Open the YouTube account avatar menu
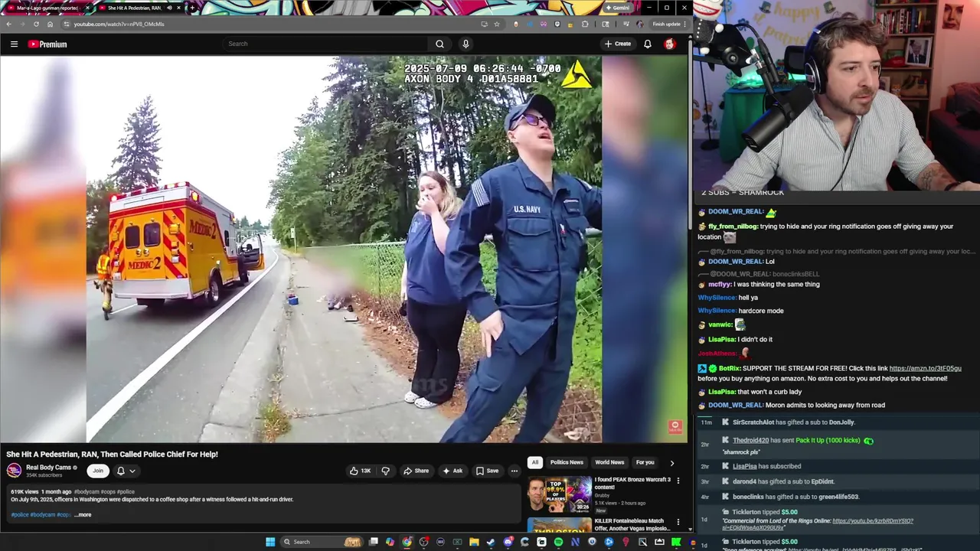Image resolution: width=980 pixels, height=551 pixels. pos(669,44)
